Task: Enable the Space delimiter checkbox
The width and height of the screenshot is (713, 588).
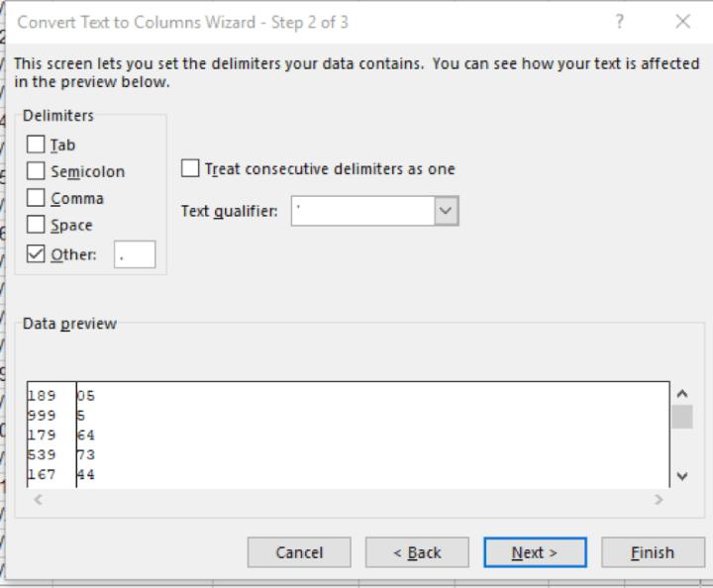Action: click(36, 226)
